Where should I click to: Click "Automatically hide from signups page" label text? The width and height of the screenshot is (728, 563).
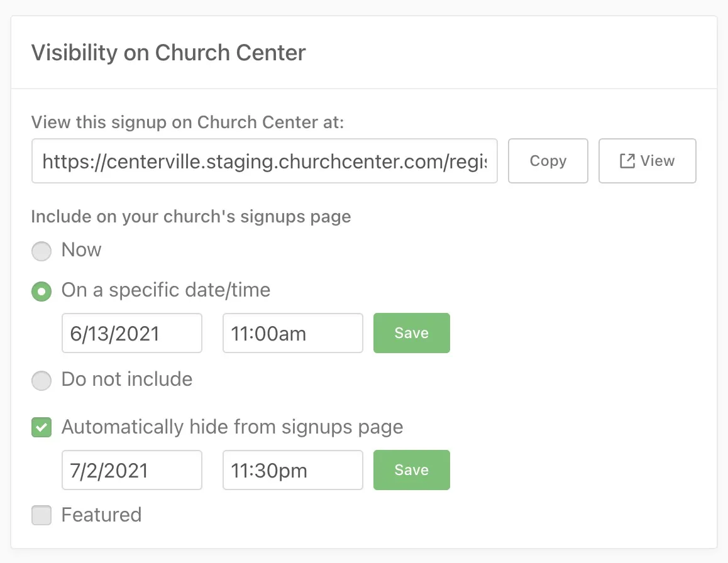pos(232,427)
